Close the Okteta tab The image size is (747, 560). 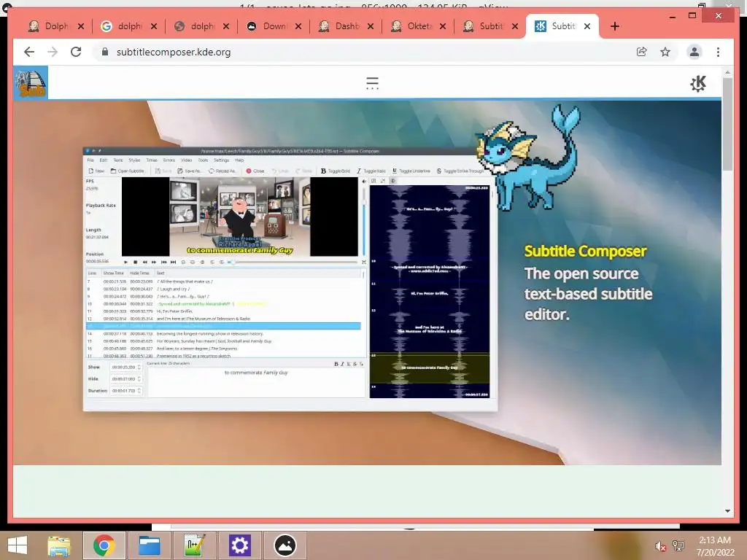click(x=443, y=26)
